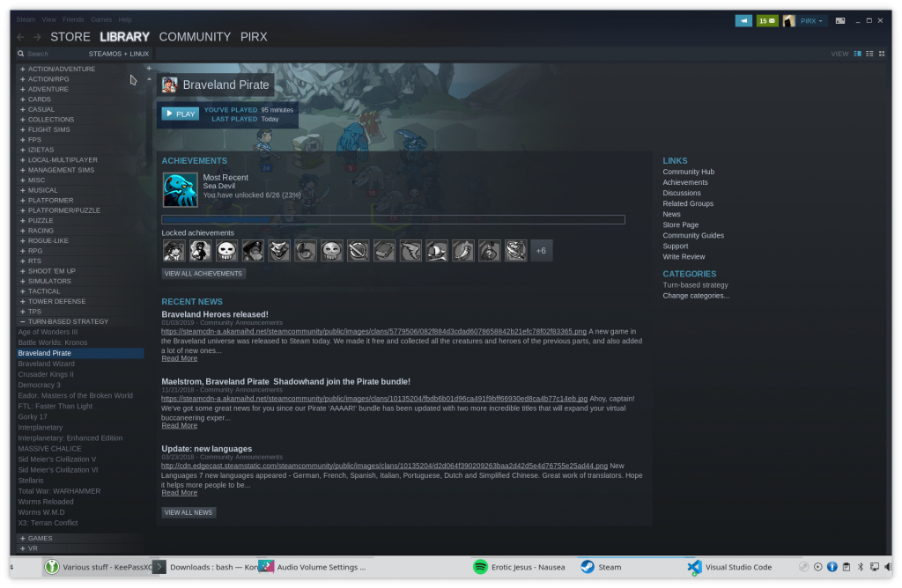This screenshot has width=902, height=588.
Task: Read More on Braveland Heroes released
Action: point(180,358)
